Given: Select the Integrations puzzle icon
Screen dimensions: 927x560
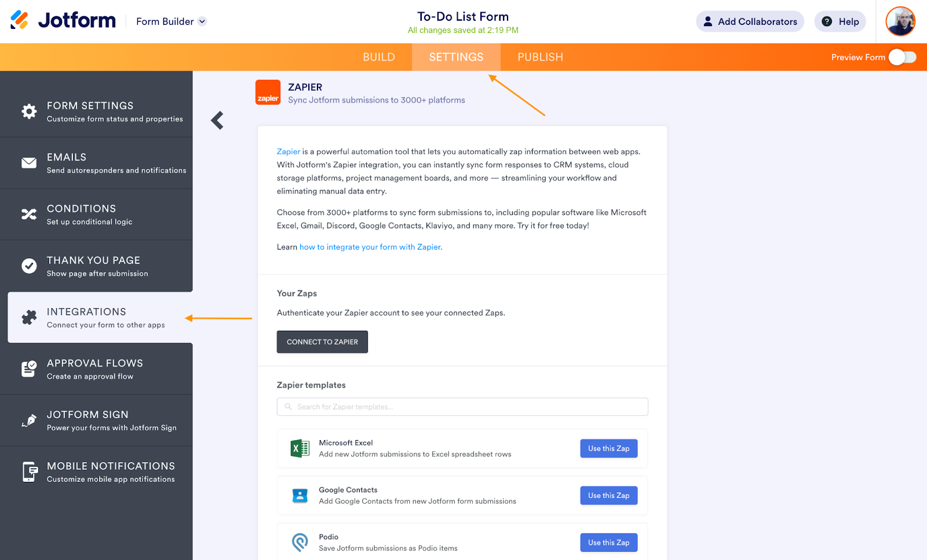Looking at the screenshot, I should pos(29,317).
